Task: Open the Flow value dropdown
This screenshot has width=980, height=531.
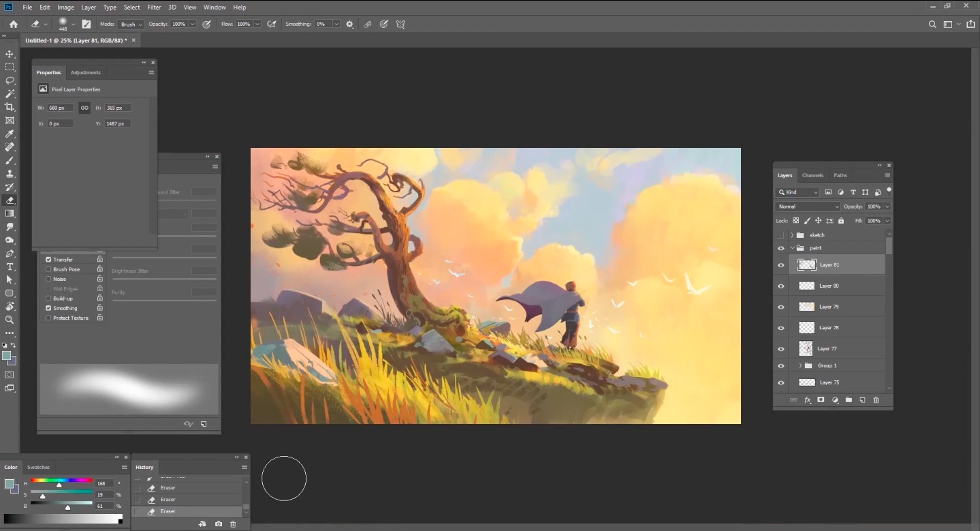Action: [257, 24]
